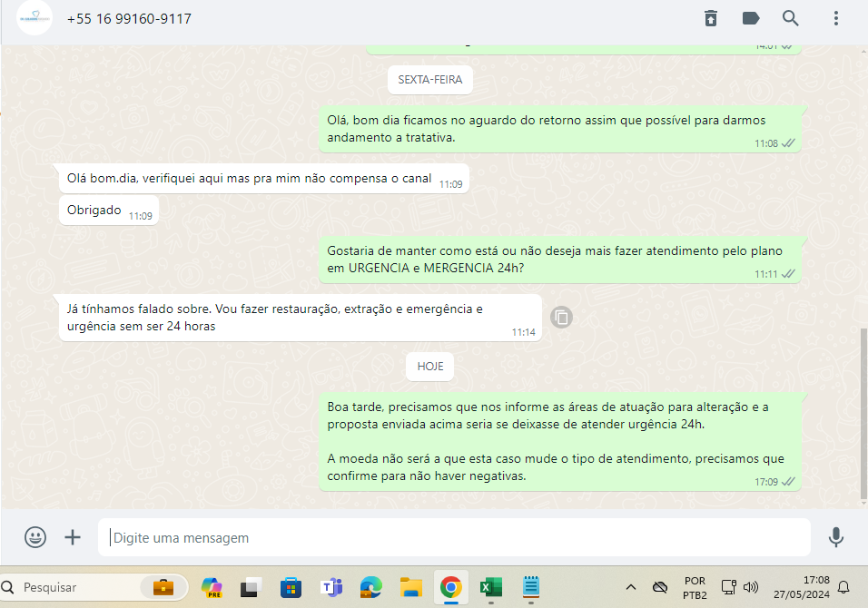Click the trash archive icon in chat header

click(711, 18)
